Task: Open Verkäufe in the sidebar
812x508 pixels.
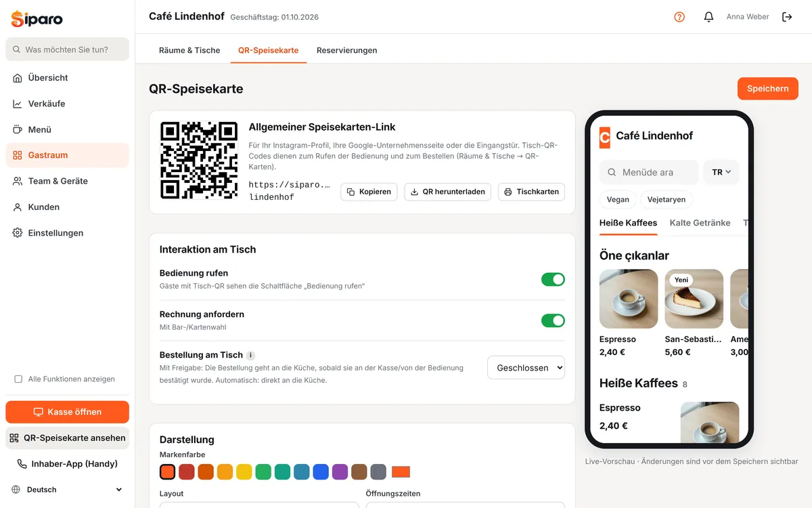Action: point(67,104)
